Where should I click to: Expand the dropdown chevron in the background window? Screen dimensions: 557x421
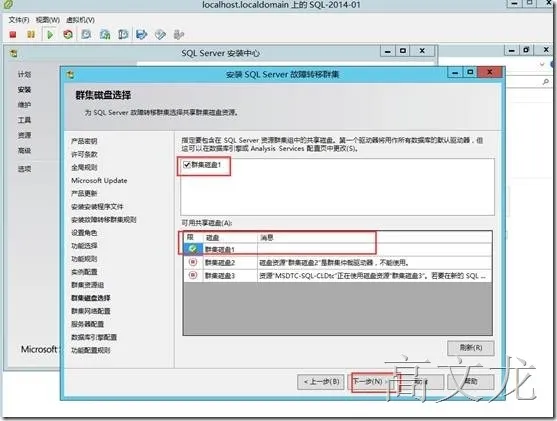click(542, 64)
